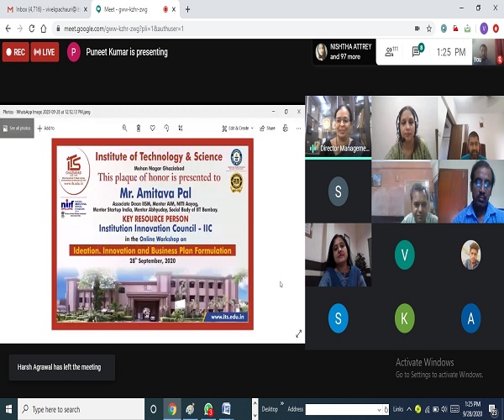Open a new browser tab
This screenshot has height=420, width=504.
click(187, 9)
